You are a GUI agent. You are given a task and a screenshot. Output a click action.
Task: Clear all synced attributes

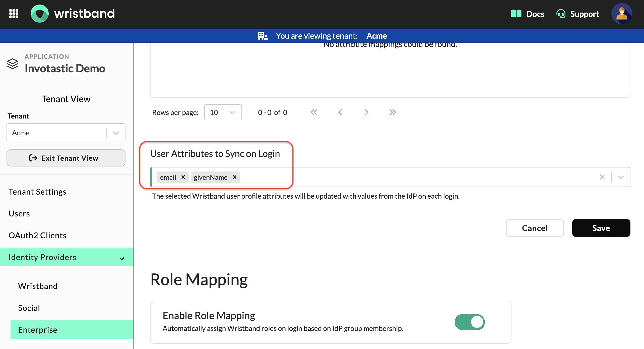pos(602,177)
